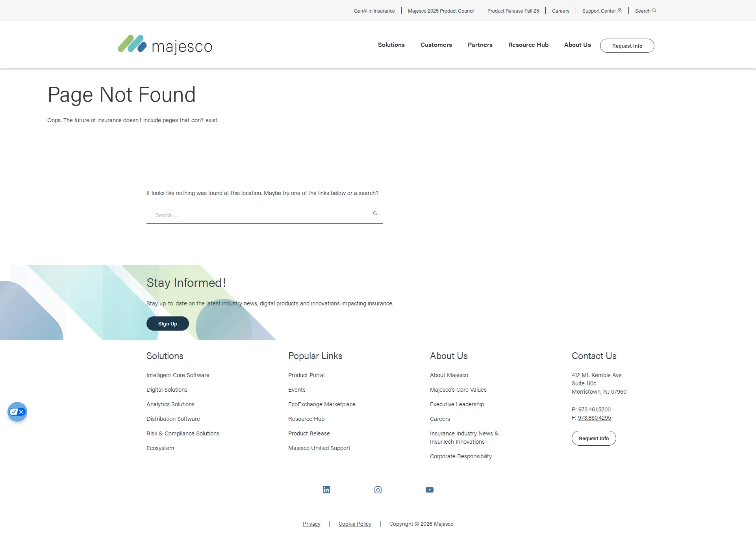Open the Instagram social icon
756x543 pixels.
(x=378, y=490)
